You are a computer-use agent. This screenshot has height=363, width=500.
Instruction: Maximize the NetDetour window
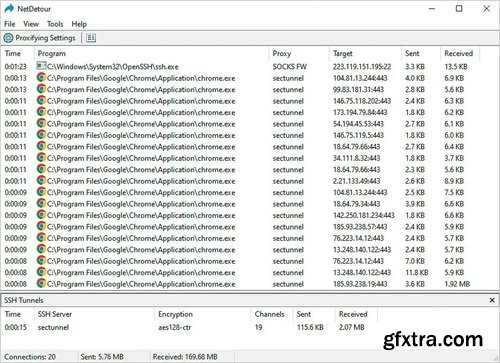[x=459, y=9]
